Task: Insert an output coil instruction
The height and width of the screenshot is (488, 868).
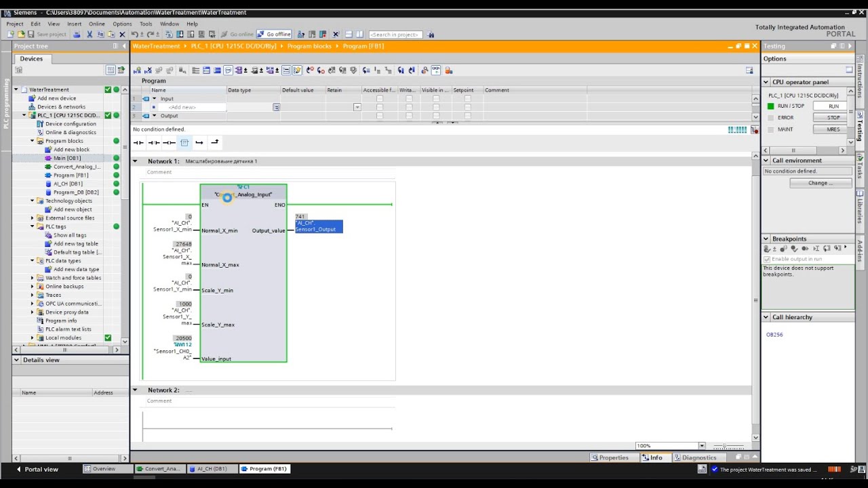Action: coord(169,142)
